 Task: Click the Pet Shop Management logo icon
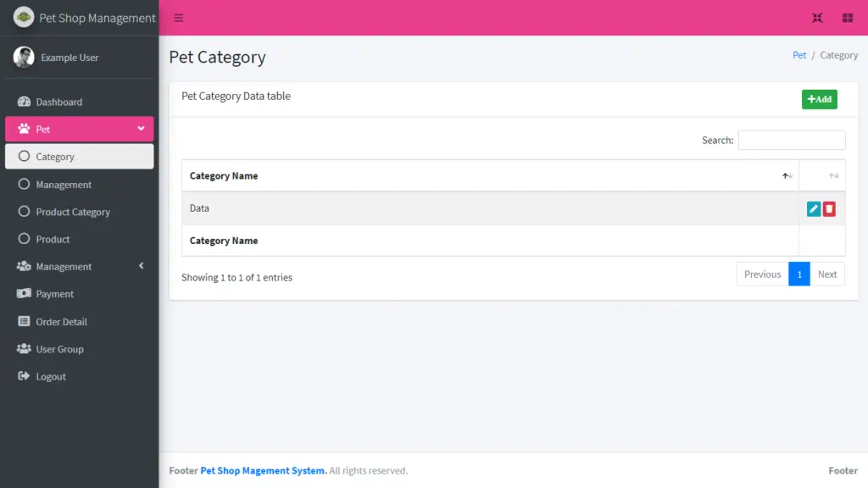click(23, 15)
